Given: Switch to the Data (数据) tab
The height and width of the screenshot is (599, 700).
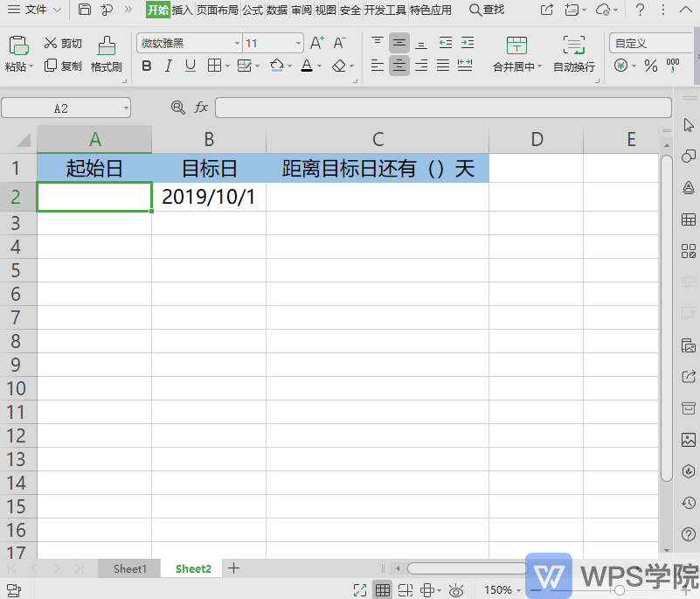Looking at the screenshot, I should pos(277,10).
